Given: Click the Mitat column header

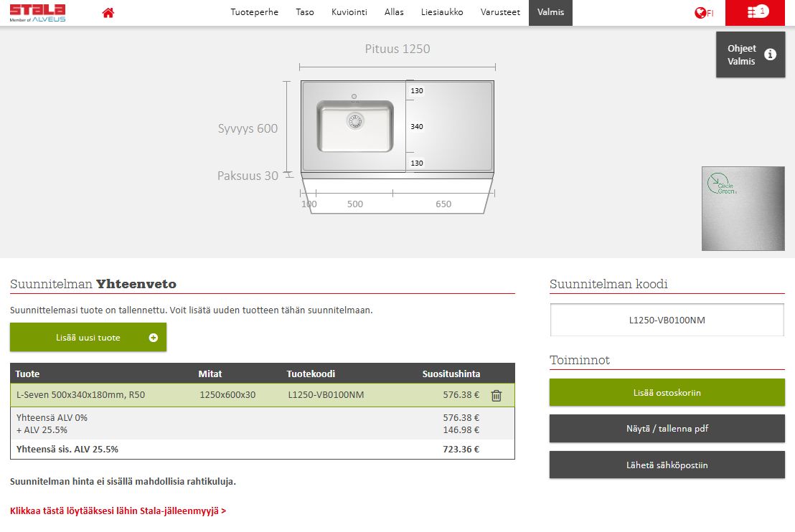Looking at the screenshot, I should tap(210, 374).
